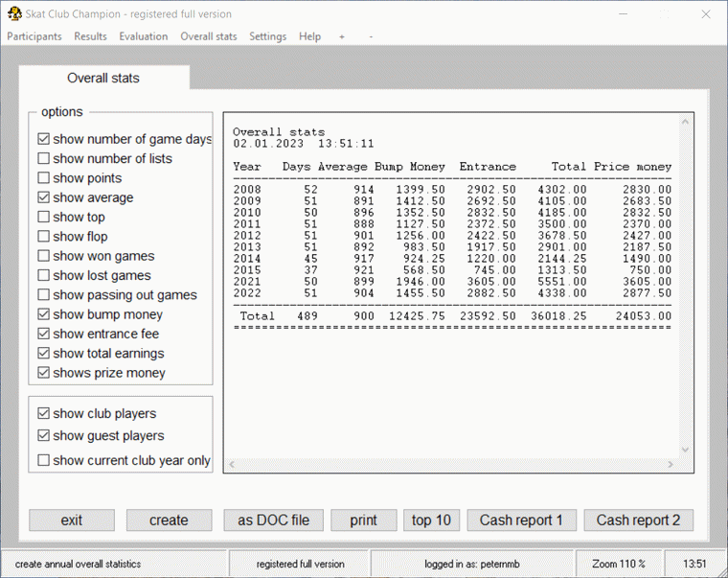728x578 pixels.
Task: Click the 2015 row year value
Action: pyautogui.click(x=247, y=270)
